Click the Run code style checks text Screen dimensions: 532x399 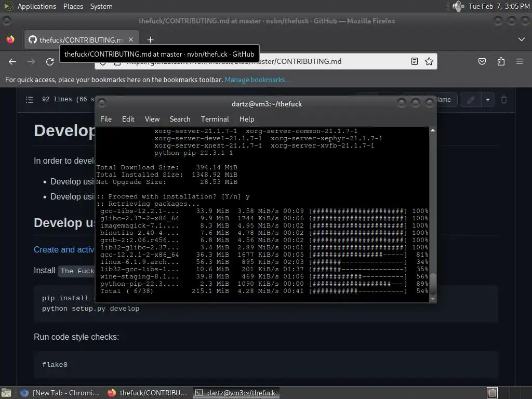[76, 337]
